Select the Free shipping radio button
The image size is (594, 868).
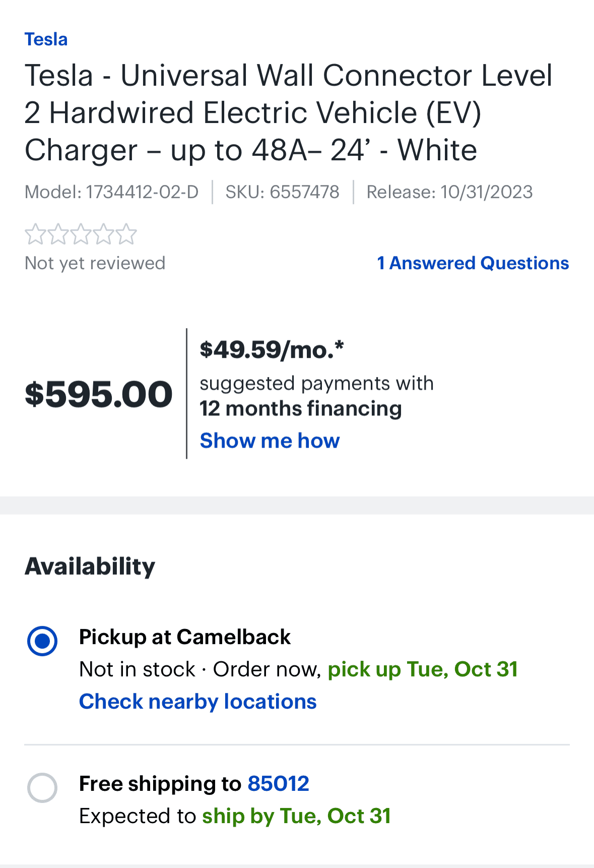tap(42, 787)
